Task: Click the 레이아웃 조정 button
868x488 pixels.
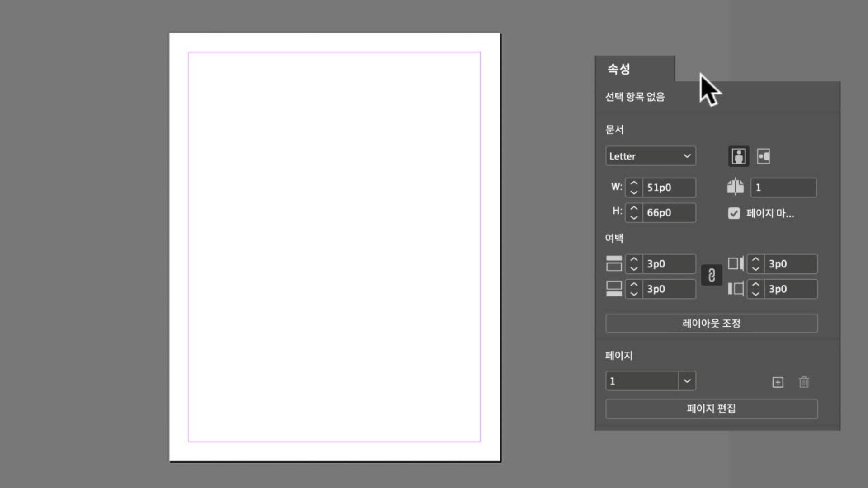Action: tap(711, 323)
